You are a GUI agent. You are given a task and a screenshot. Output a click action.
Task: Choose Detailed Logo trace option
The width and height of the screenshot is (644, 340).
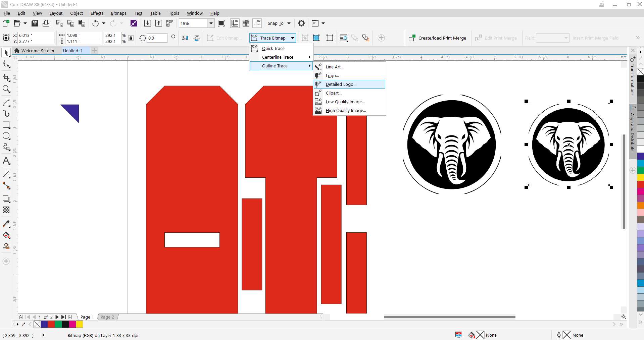coord(349,84)
